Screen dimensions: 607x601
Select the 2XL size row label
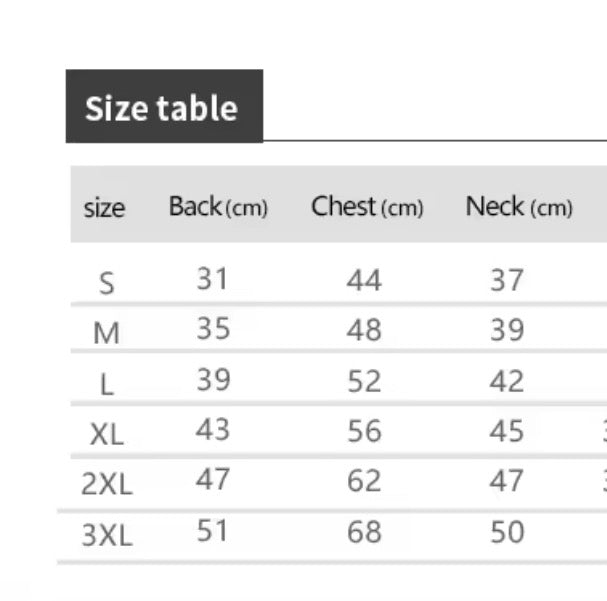tap(107, 484)
